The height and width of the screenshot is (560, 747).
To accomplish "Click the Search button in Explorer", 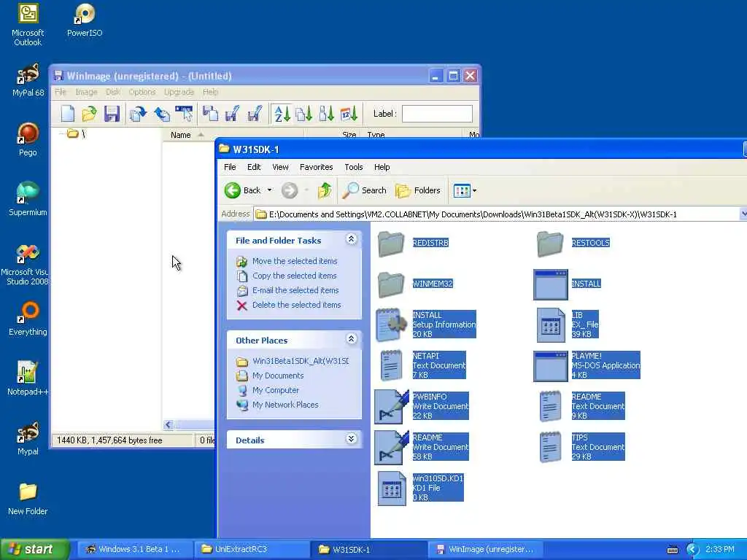I will point(365,190).
